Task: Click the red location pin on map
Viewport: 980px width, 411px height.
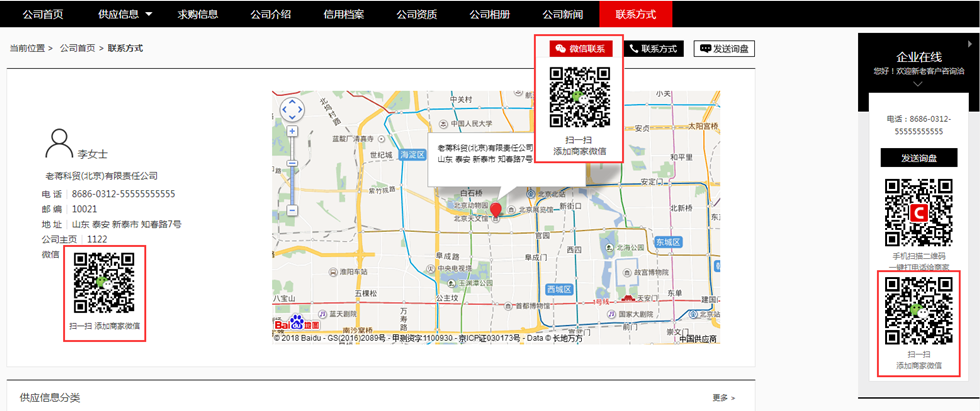Action: point(495,210)
